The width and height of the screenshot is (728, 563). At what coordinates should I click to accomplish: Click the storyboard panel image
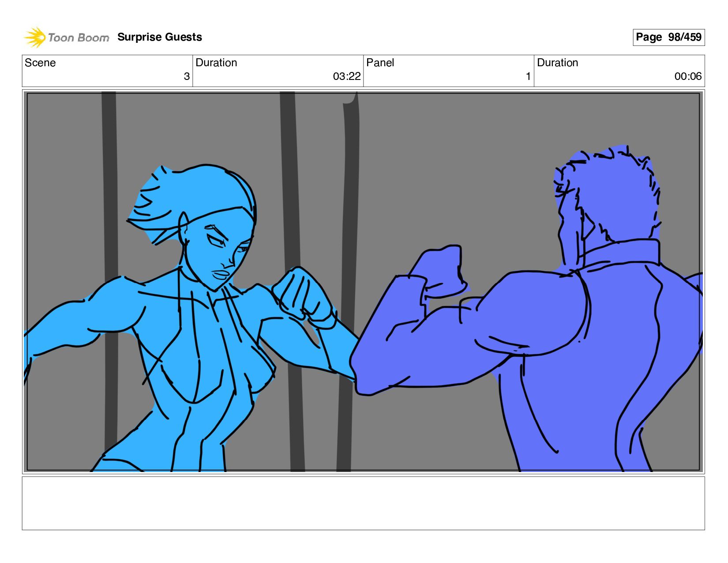[x=363, y=282]
